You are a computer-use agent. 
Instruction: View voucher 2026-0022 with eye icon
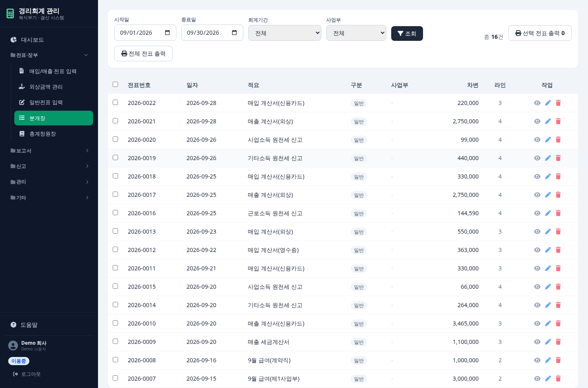click(x=537, y=103)
